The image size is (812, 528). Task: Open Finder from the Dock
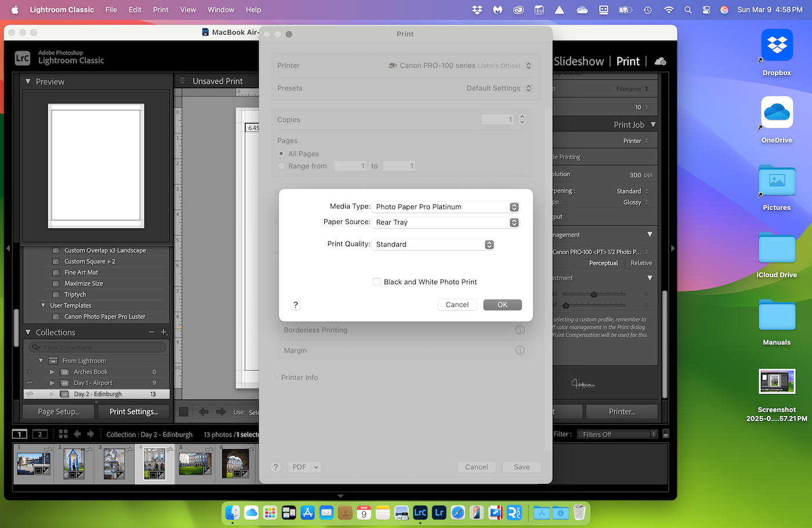(x=233, y=512)
